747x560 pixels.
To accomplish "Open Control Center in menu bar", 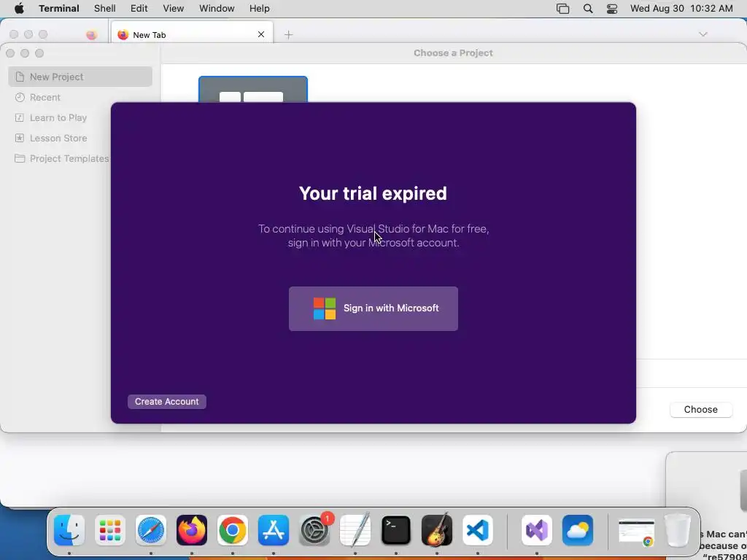I will click(612, 9).
